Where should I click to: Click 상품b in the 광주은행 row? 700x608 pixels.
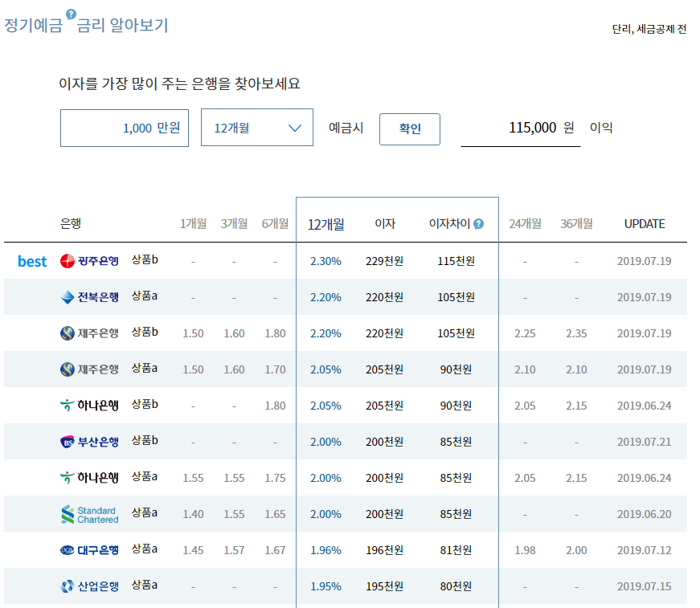145,259
